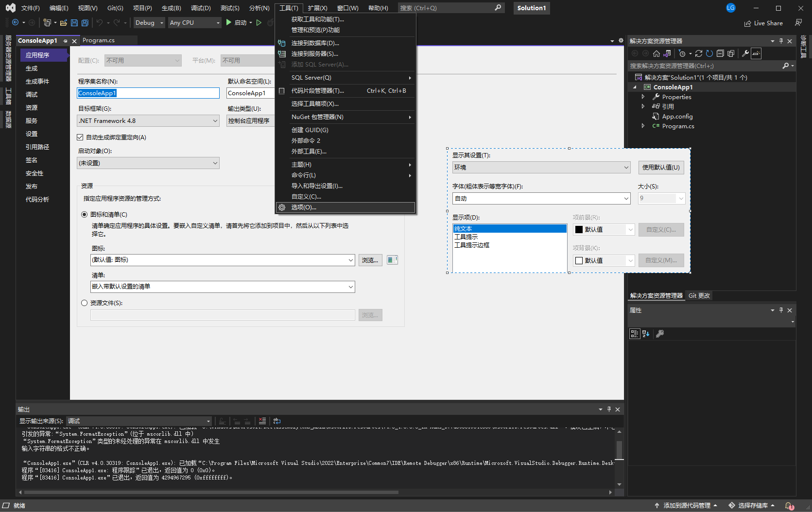The width and height of the screenshot is (812, 512).
Task: Click 连接到数据库(D)... menu entry
Action: (x=345, y=43)
